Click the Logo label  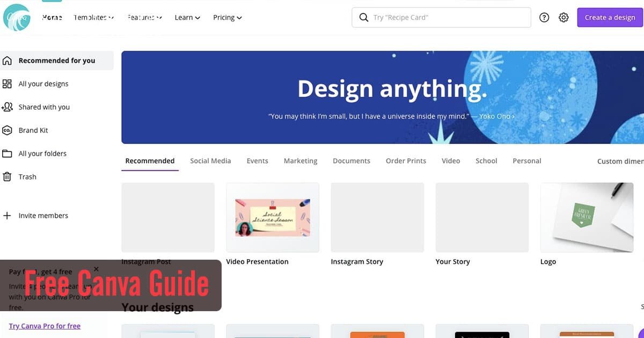pos(548,262)
